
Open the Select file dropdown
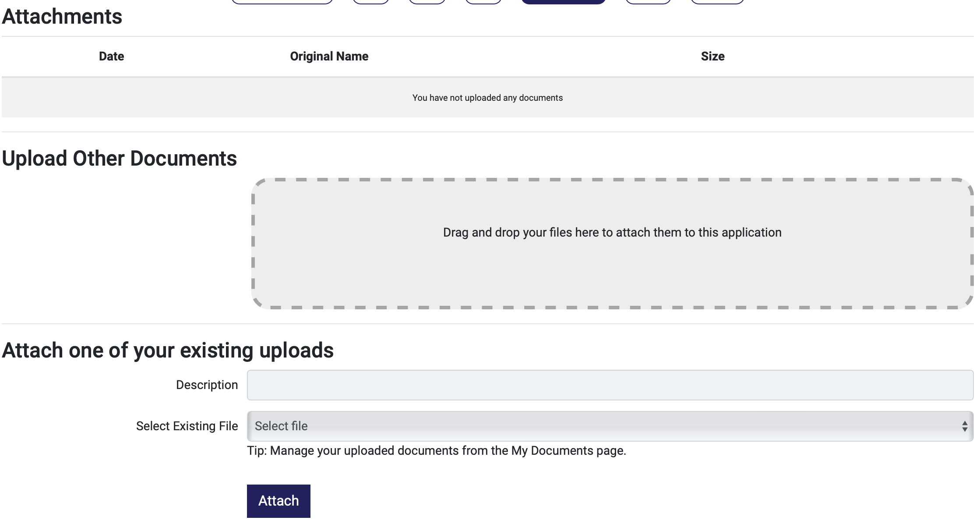point(610,426)
